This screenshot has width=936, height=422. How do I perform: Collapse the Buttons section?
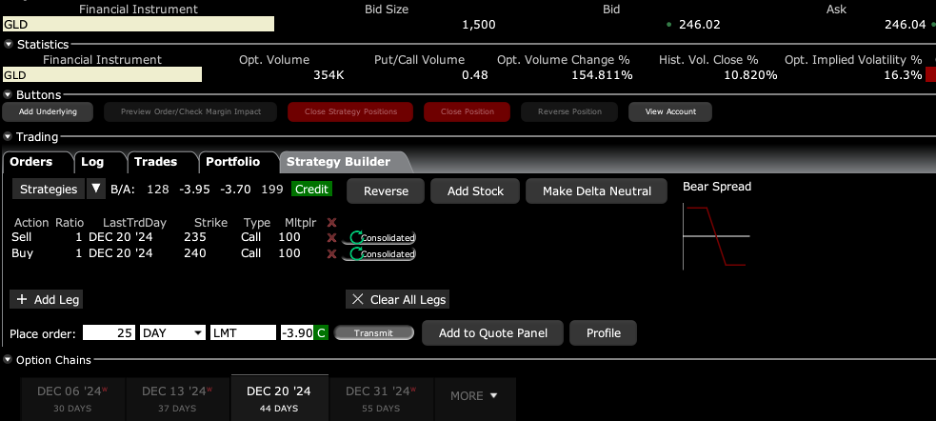[8, 95]
